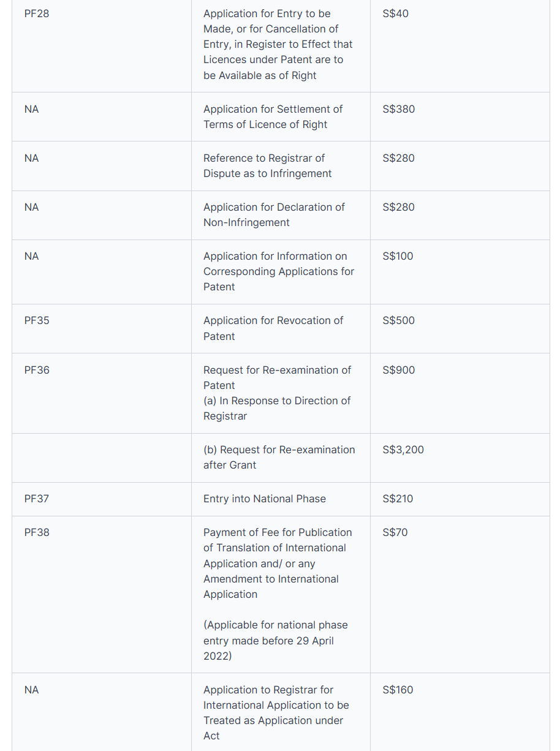Click 'Application for Settlement of Terms of Licence' text

click(273, 116)
